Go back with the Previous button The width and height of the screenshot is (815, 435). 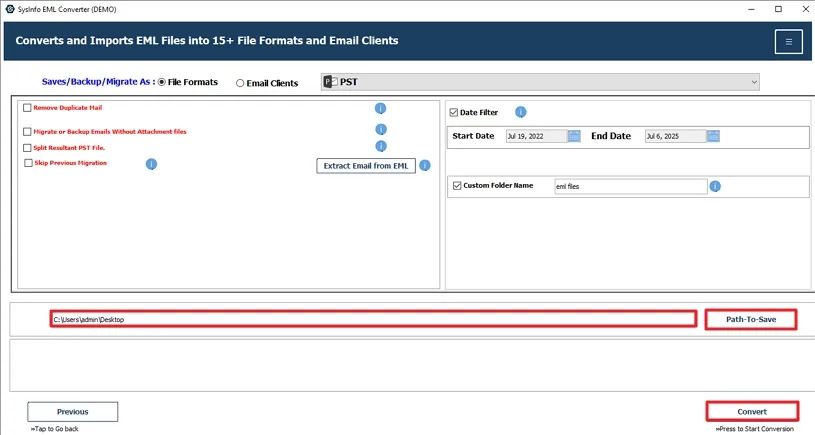click(72, 411)
